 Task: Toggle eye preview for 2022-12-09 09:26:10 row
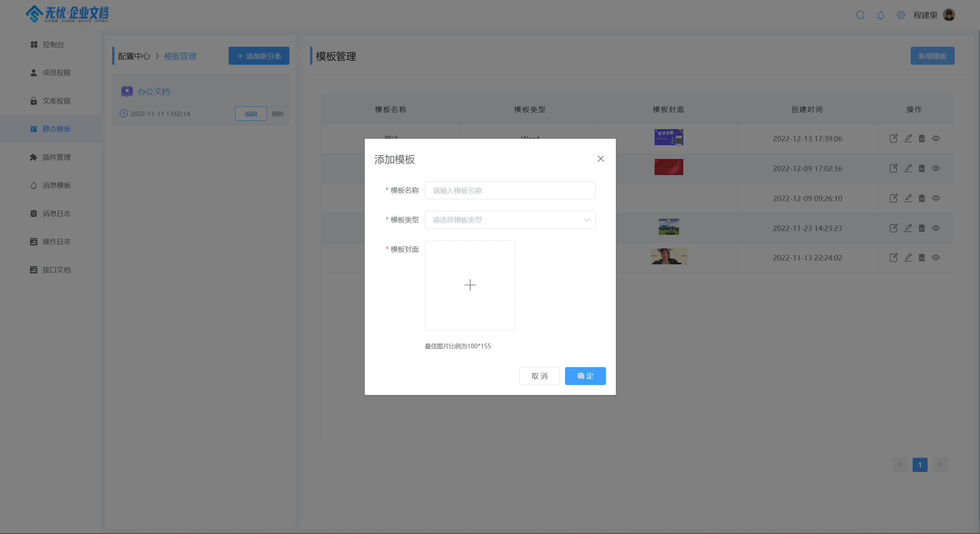point(936,198)
